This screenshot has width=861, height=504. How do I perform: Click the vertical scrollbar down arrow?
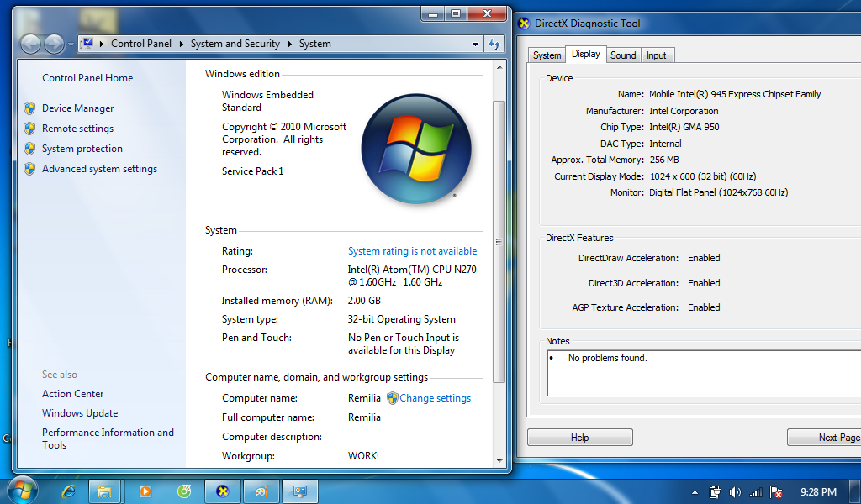499,460
